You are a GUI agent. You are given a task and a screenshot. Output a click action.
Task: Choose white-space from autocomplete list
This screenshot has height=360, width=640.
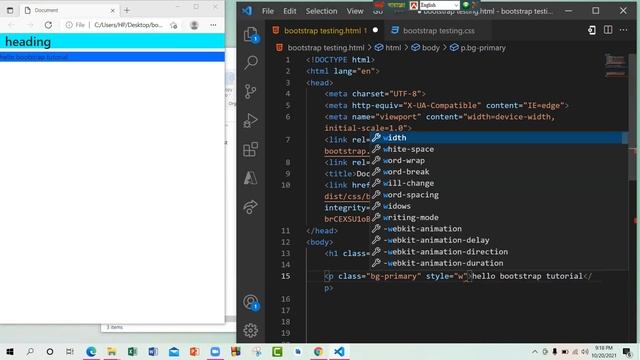click(x=499, y=149)
